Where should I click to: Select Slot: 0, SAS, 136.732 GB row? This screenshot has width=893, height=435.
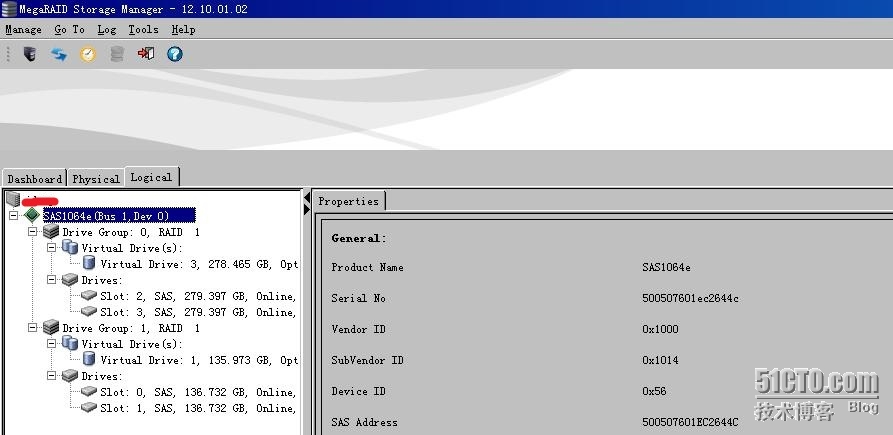coord(198,392)
